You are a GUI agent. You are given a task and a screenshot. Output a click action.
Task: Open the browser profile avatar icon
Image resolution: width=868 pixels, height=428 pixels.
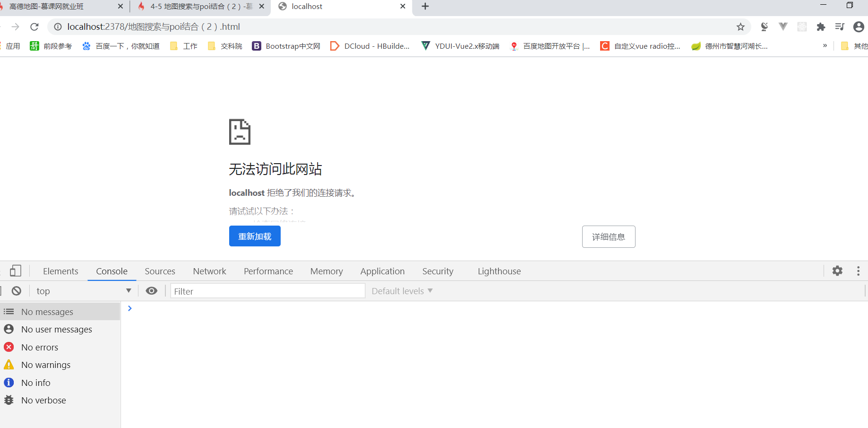click(x=859, y=27)
